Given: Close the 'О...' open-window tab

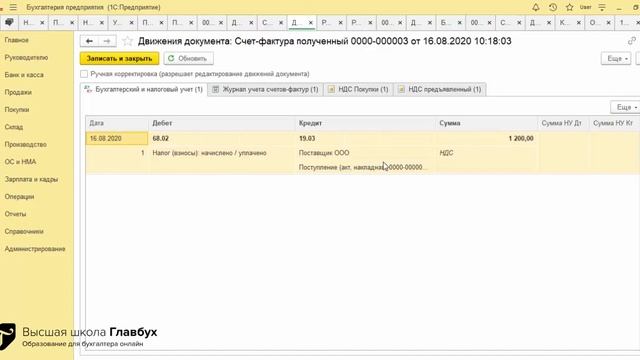Looking at the screenshot, I should [609, 23].
